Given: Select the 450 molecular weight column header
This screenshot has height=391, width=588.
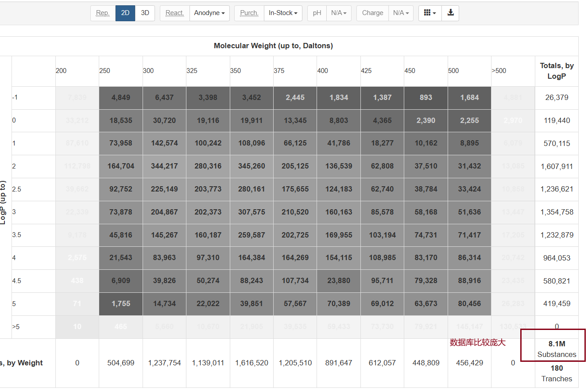Looking at the screenshot, I should point(426,71).
